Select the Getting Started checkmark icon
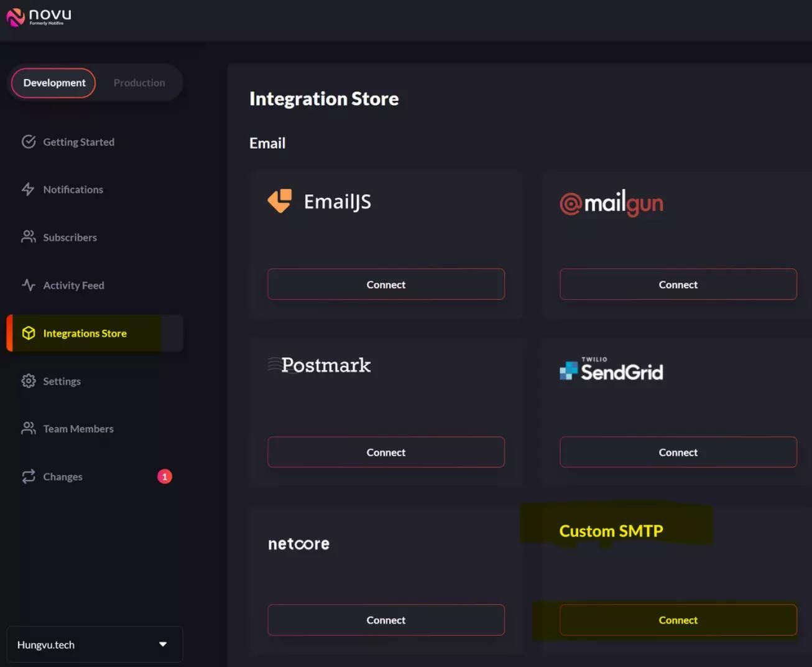Screen dimensions: 812x667 pyautogui.click(x=29, y=141)
